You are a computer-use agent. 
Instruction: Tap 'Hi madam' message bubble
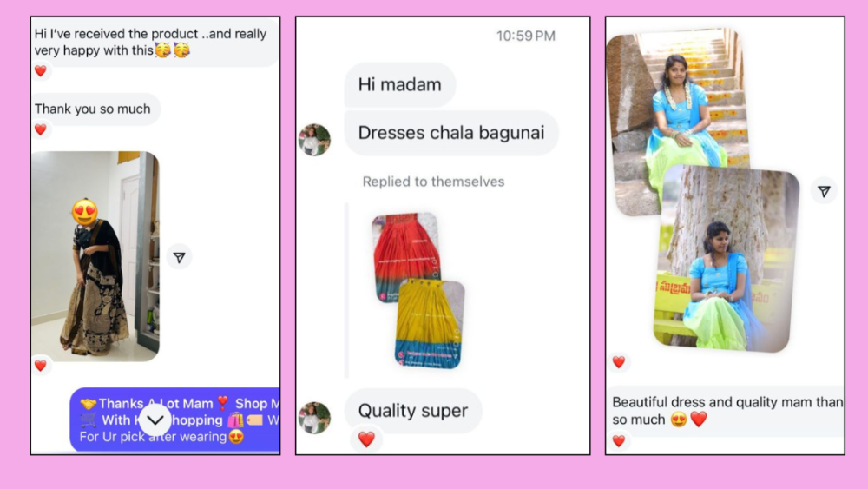tap(399, 85)
